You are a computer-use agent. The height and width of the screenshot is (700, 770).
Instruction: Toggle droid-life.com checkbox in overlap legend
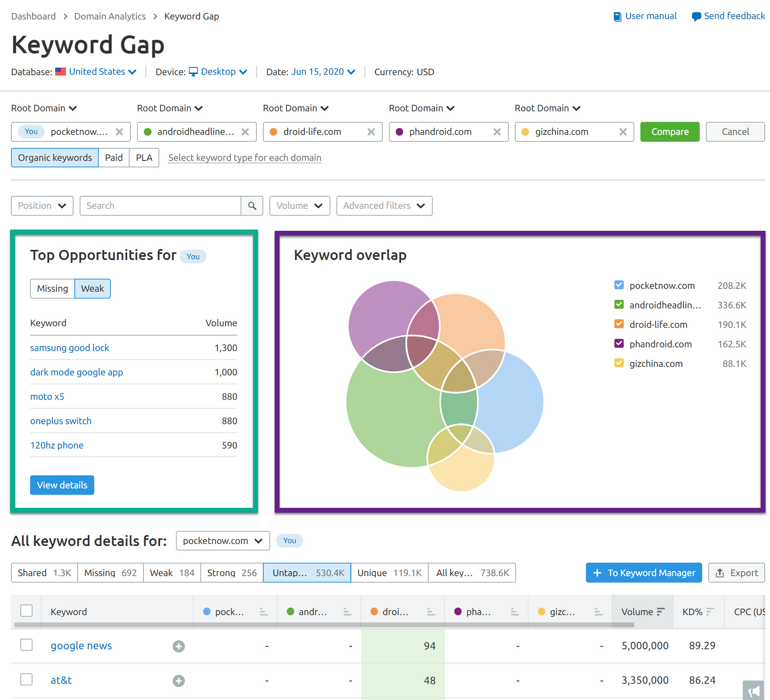click(619, 324)
